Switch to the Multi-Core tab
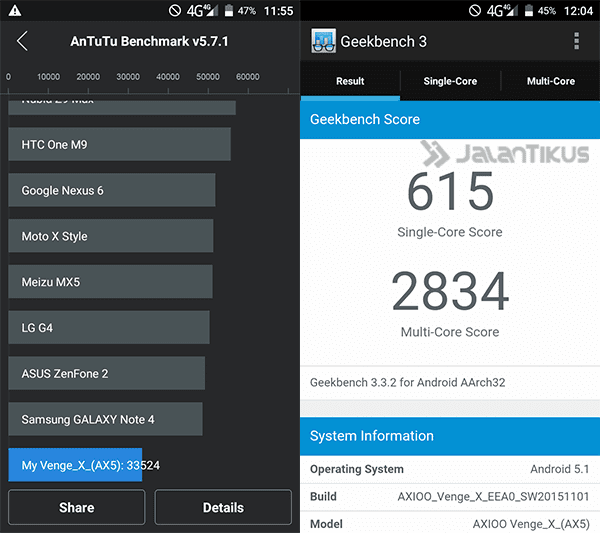The width and height of the screenshot is (600, 533). click(551, 81)
